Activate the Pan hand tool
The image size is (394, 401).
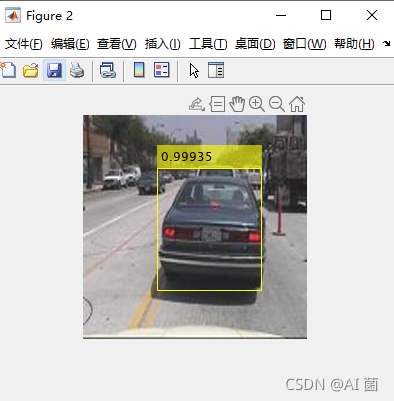pyautogui.click(x=237, y=104)
